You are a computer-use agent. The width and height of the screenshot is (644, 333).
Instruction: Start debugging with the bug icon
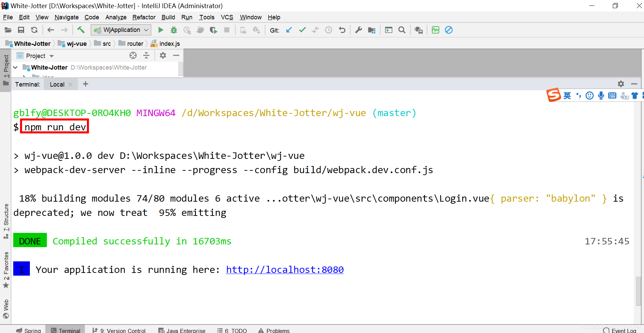pos(174,30)
